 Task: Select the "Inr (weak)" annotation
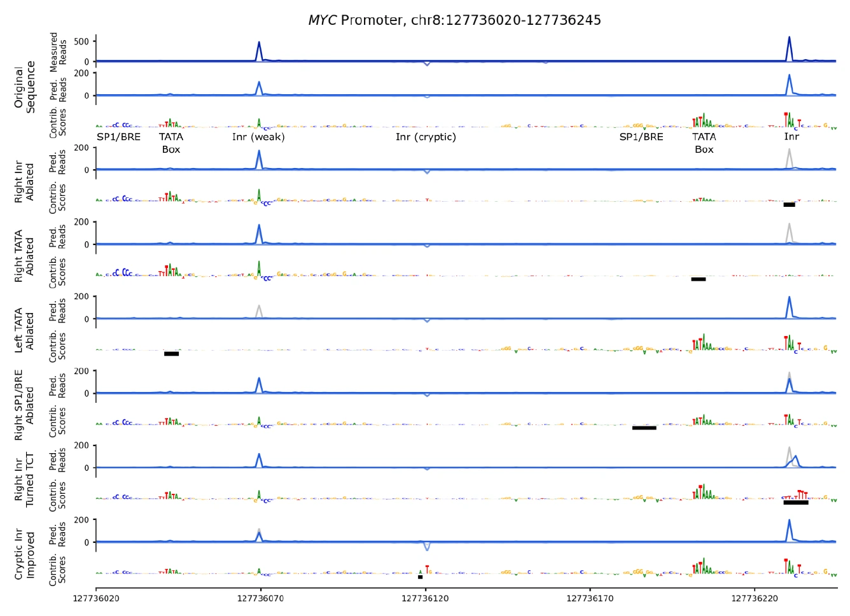coord(258,137)
